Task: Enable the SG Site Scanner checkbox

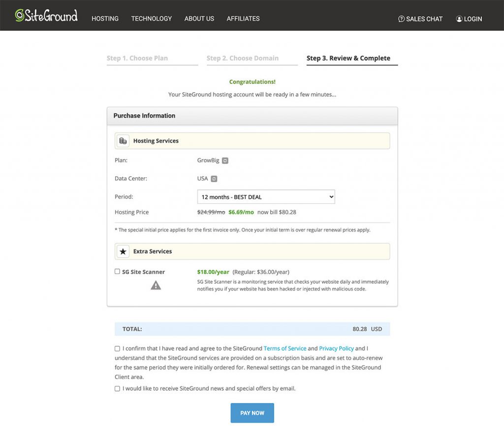Action: [x=117, y=271]
